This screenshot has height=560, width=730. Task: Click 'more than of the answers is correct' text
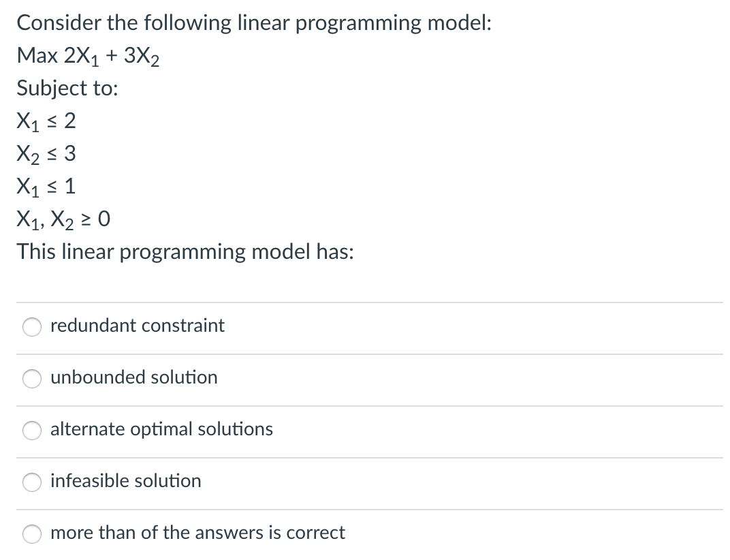(198, 532)
